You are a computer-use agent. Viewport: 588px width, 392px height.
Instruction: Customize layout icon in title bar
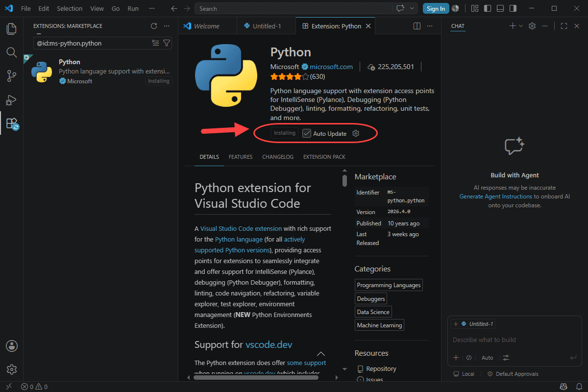click(475, 8)
